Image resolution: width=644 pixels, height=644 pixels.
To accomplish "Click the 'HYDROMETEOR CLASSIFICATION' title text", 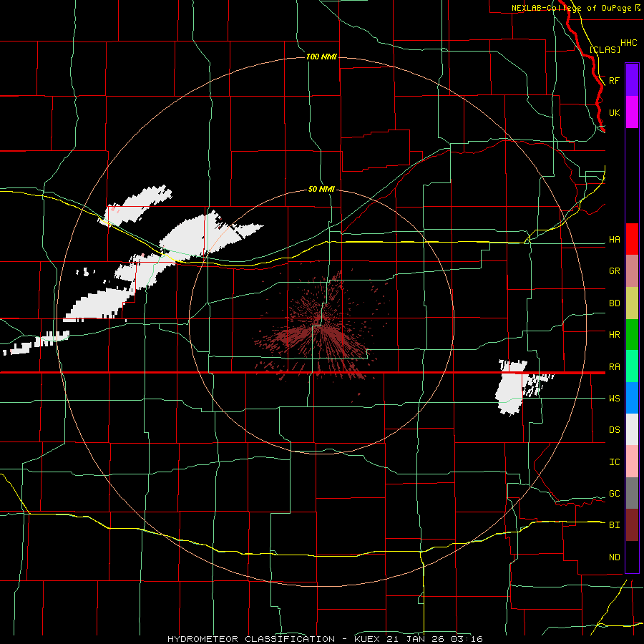I will point(251,639).
